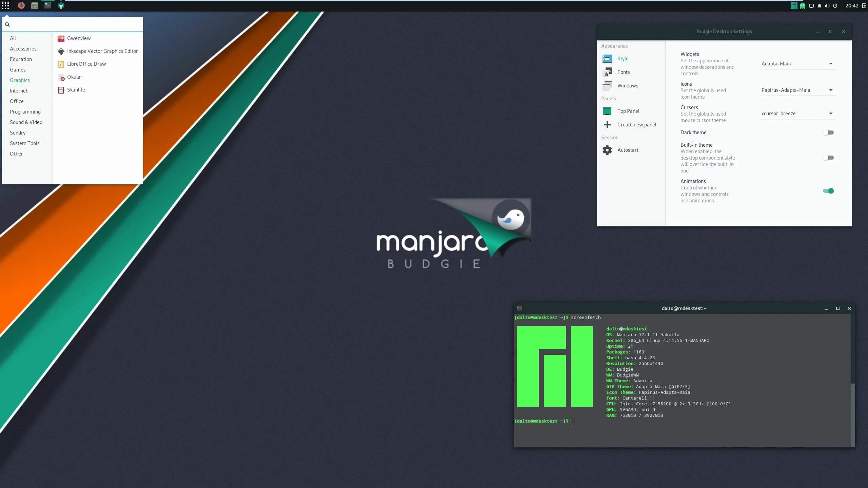Screen dimensions: 868x488
Task: Launch LibreOffice Draw from the menu
Action: click(98, 64)
